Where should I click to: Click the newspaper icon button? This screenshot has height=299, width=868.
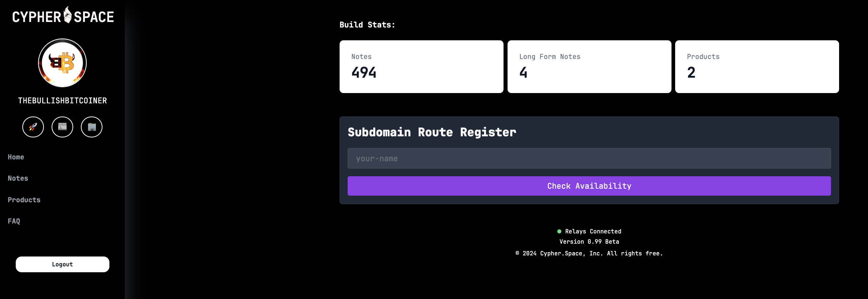62,127
